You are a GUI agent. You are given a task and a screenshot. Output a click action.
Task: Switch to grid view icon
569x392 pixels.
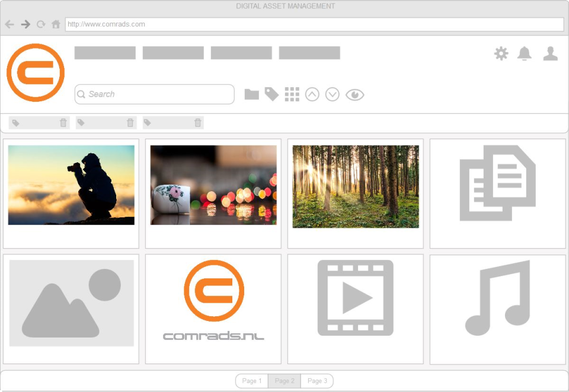292,94
